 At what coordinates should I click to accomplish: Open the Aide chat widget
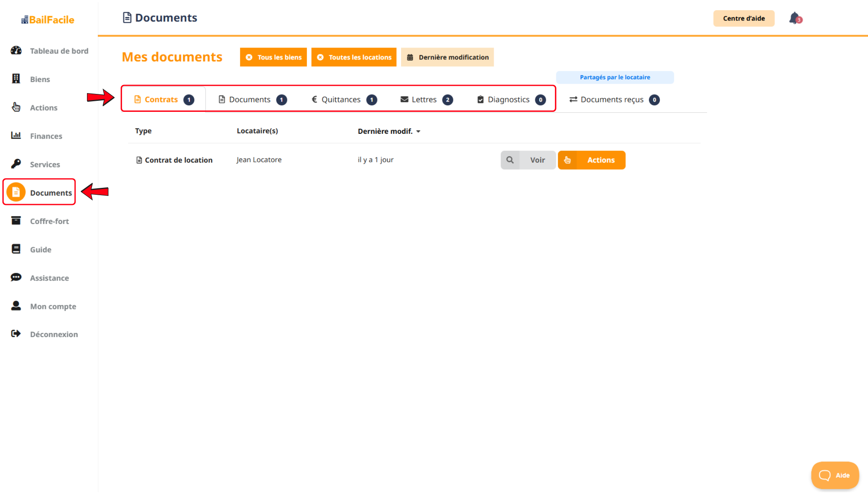(835, 475)
